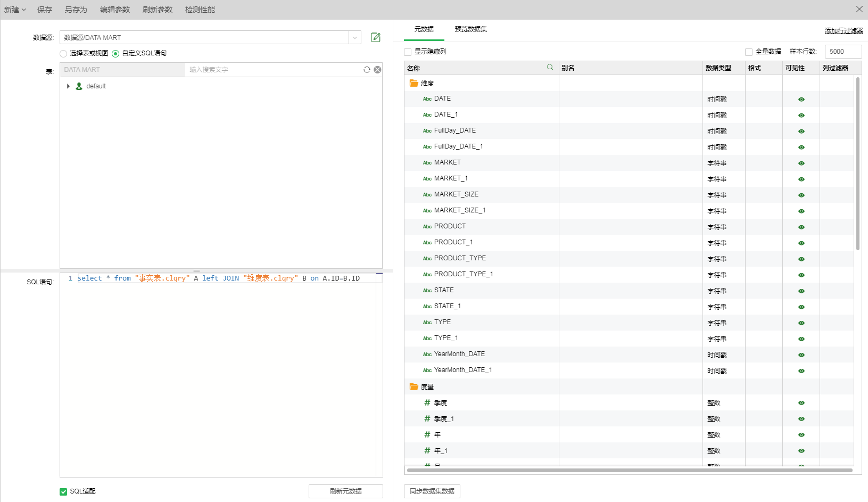Click the 维度 folder icon
Screen dimensions: 868x502
pos(414,83)
